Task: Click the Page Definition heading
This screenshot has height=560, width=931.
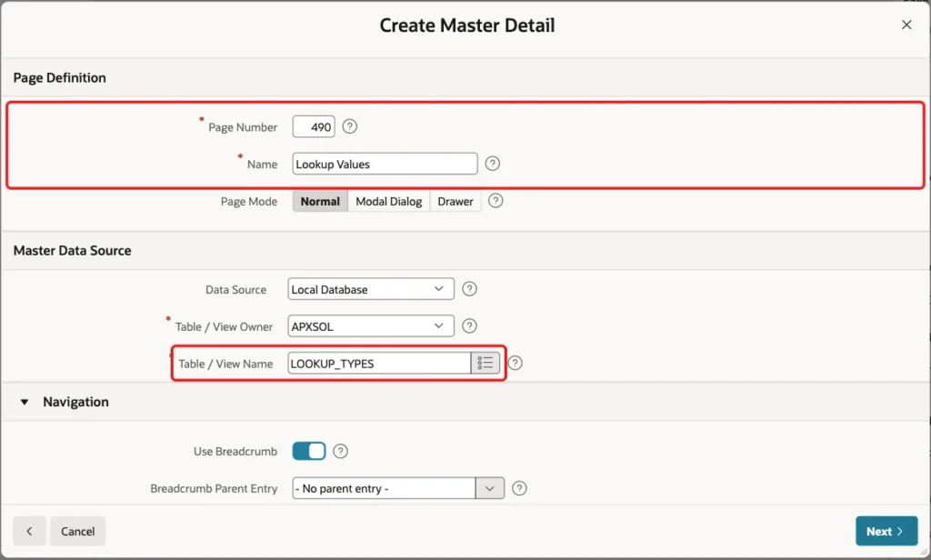Action: (x=59, y=78)
